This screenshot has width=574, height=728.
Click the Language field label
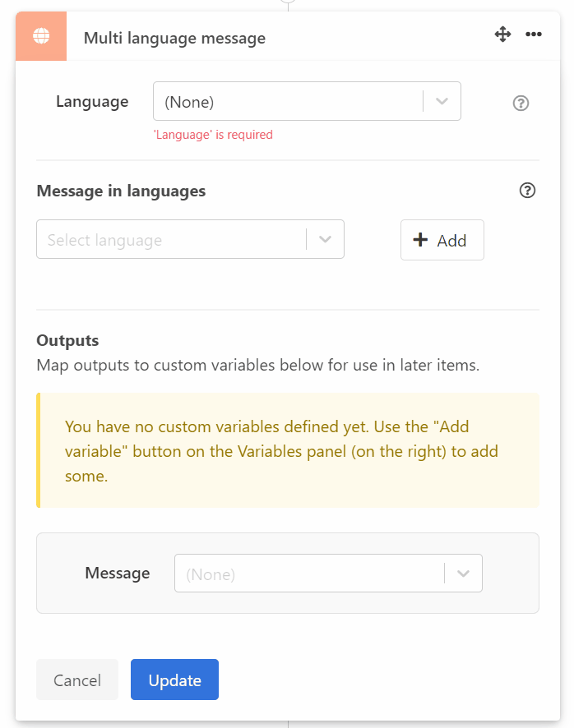(92, 102)
